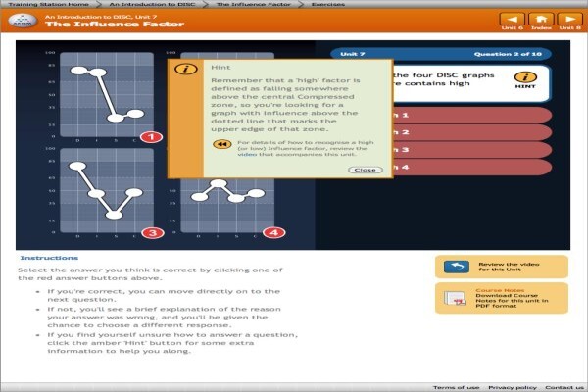This screenshot has height=392, width=588.
Task: Go to next Unit 8 arrow button
Action: pos(569,19)
